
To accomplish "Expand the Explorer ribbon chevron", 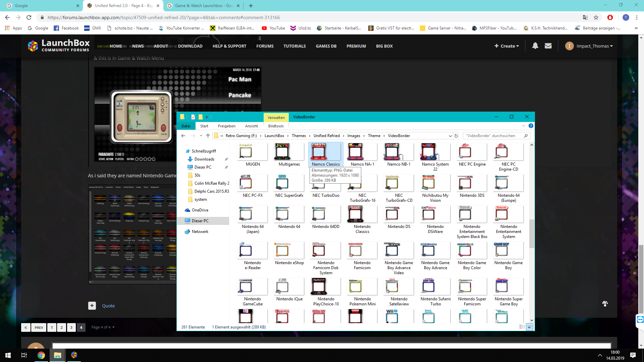I will [523, 126].
